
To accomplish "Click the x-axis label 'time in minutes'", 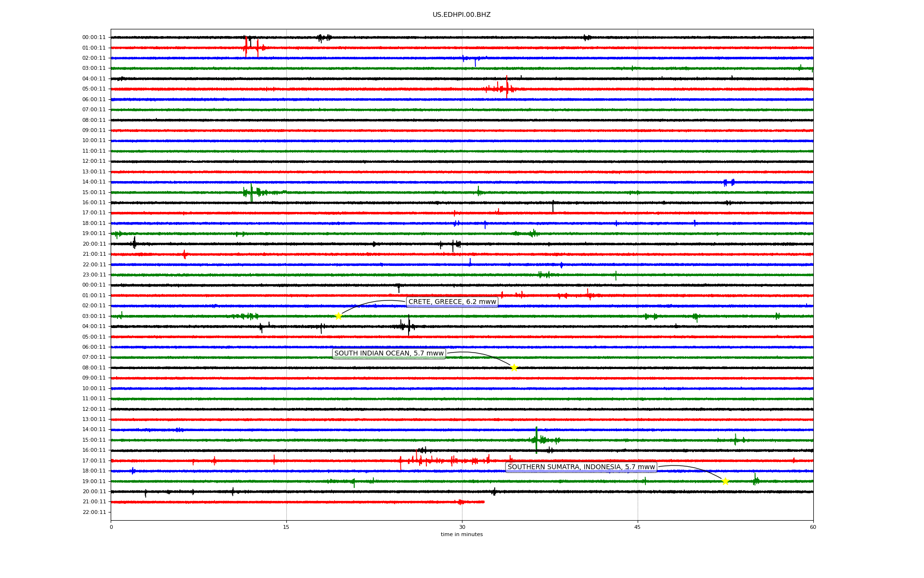I will 462,535.
